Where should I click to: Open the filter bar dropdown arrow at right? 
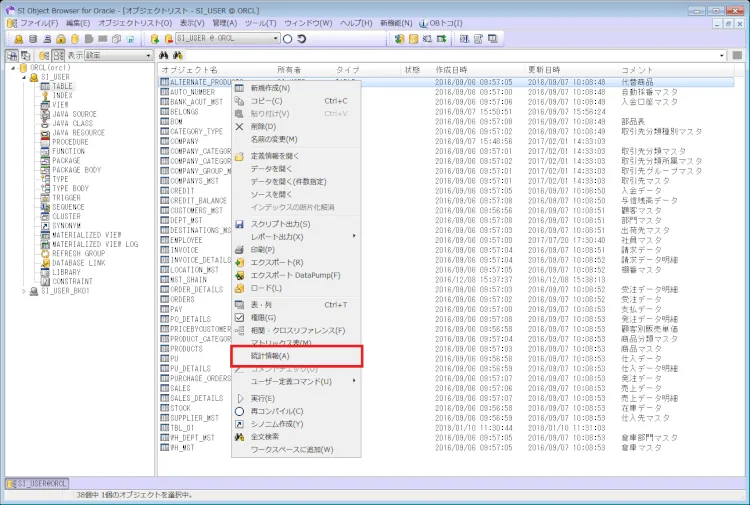point(722,55)
